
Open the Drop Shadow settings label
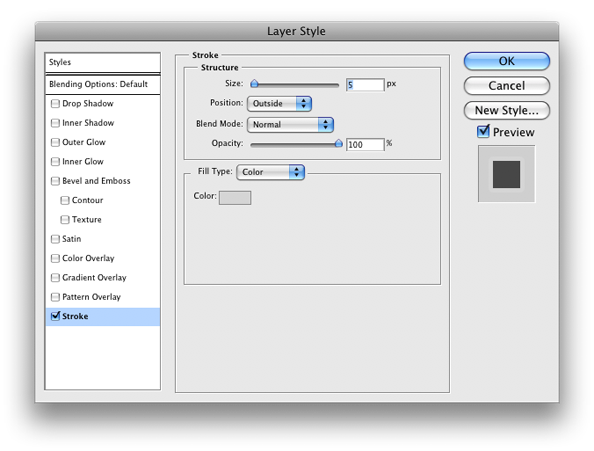point(88,103)
